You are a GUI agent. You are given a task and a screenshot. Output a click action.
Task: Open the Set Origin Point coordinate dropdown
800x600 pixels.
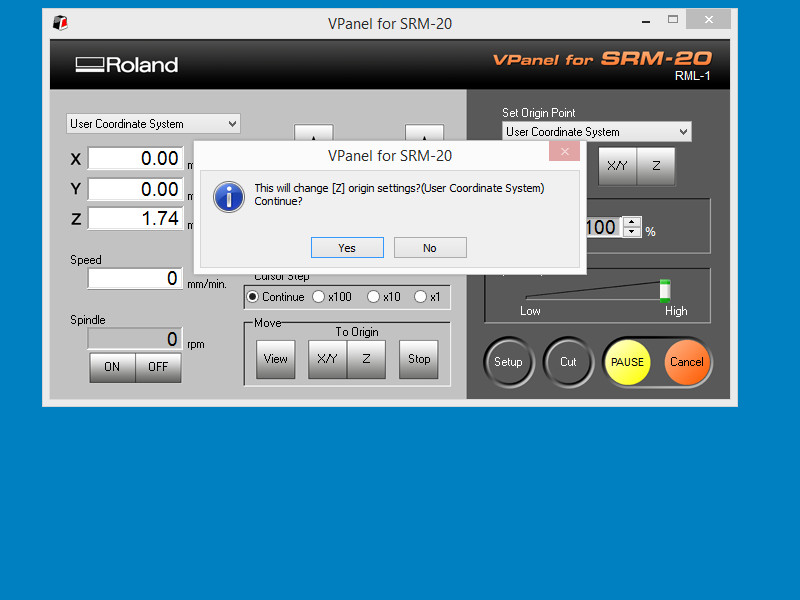click(x=596, y=132)
